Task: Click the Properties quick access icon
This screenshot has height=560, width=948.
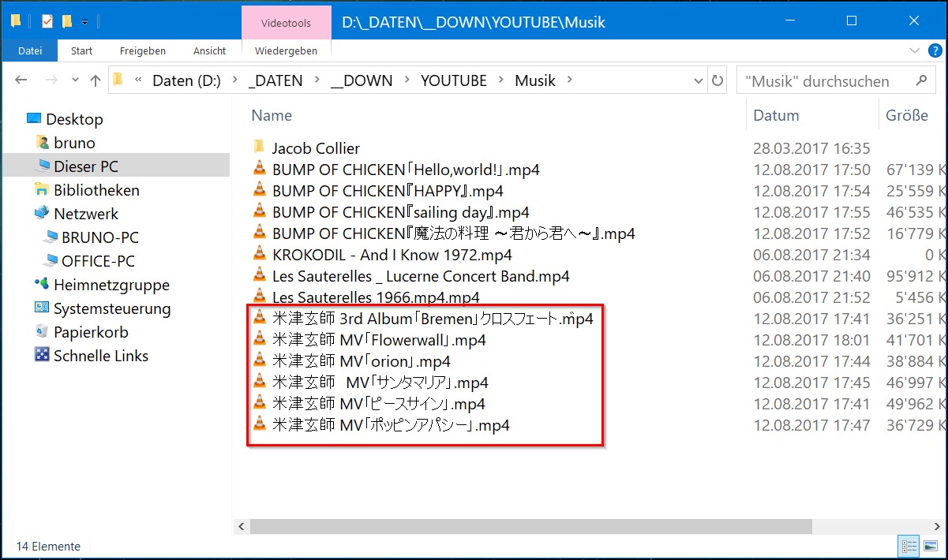Action: click(x=47, y=22)
